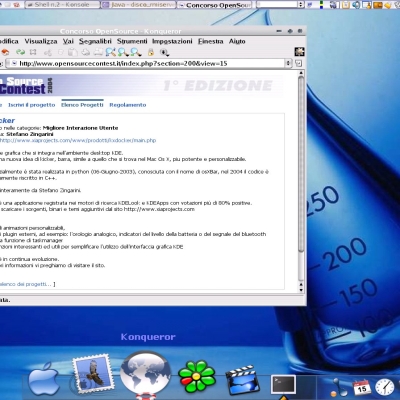
Task: Click the analog clock icon in the dock
Action: 385,387
